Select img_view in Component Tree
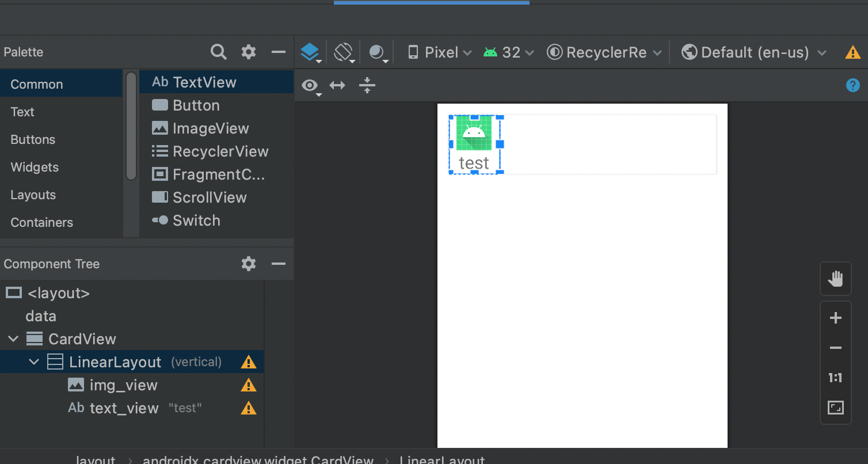This screenshot has width=868, height=464. (124, 385)
